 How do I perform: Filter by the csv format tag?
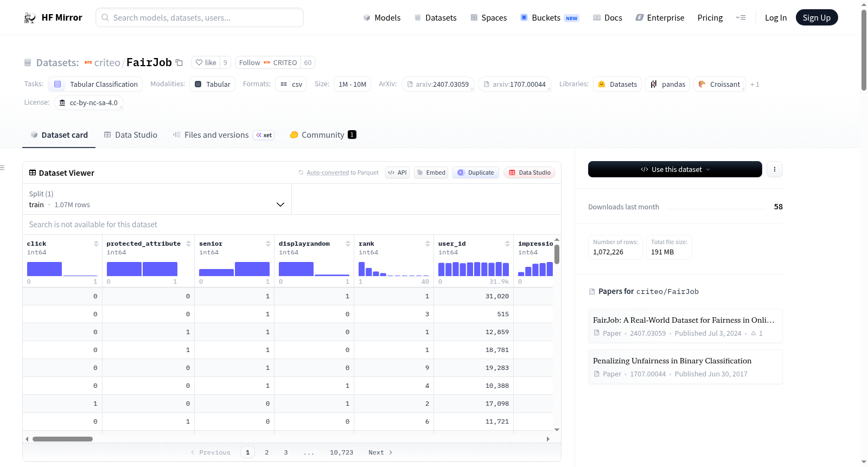click(x=291, y=84)
